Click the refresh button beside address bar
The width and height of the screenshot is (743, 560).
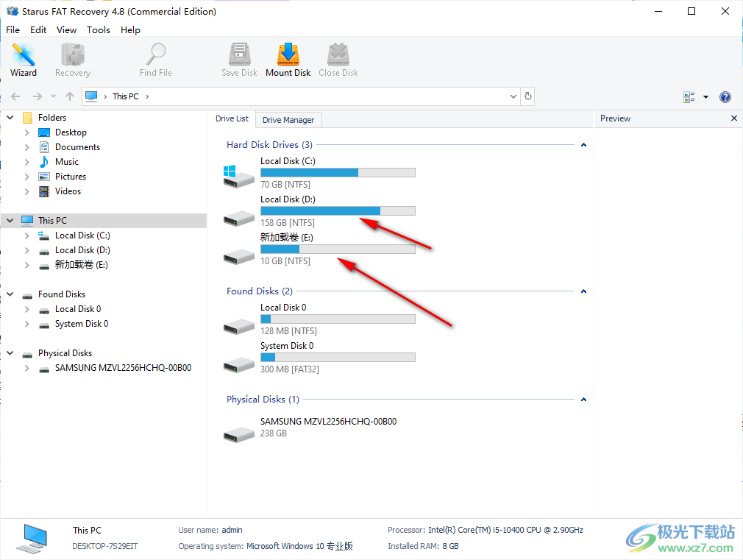(x=527, y=96)
